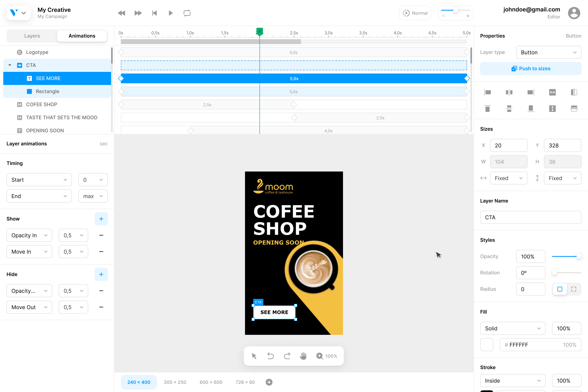Click the Push to sizes button
Image resolution: width=588 pixels, height=392 pixels.
coord(531,68)
